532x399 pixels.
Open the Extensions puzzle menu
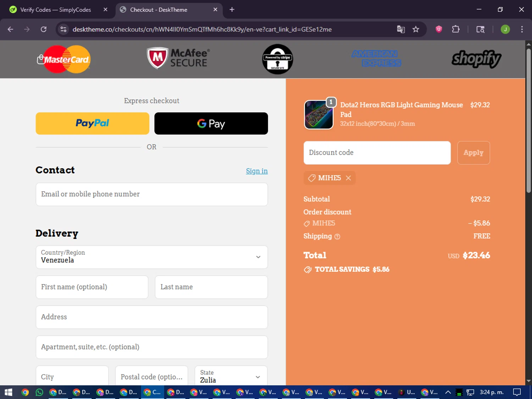456,29
